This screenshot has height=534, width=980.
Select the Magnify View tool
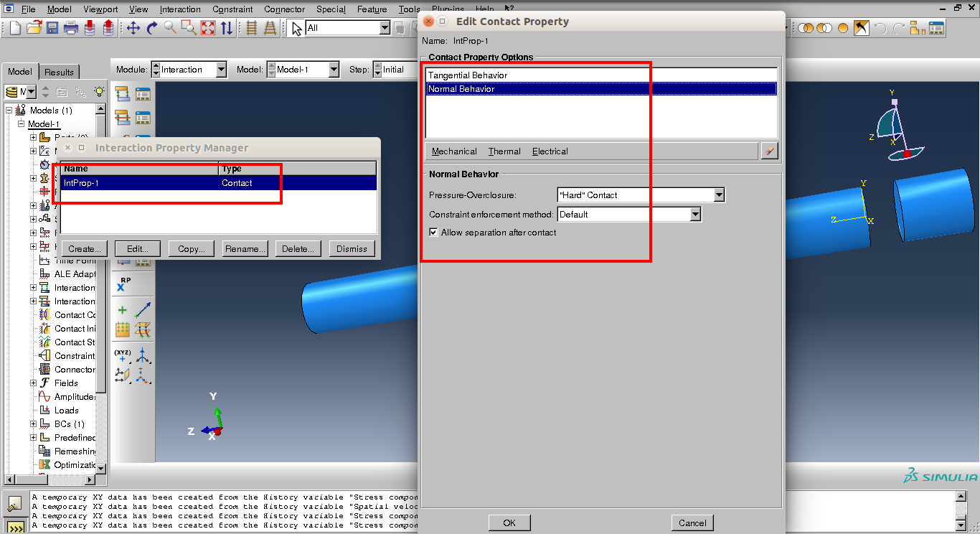pos(171,28)
